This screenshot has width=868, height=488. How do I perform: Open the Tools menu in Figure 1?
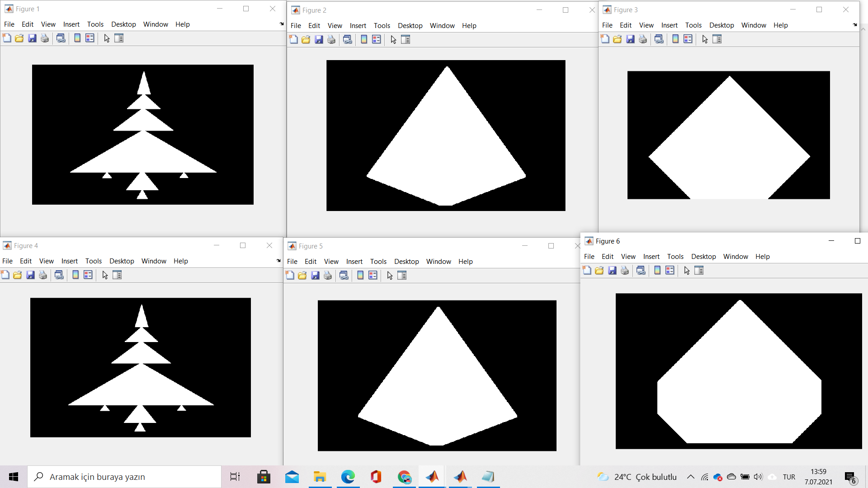point(95,24)
